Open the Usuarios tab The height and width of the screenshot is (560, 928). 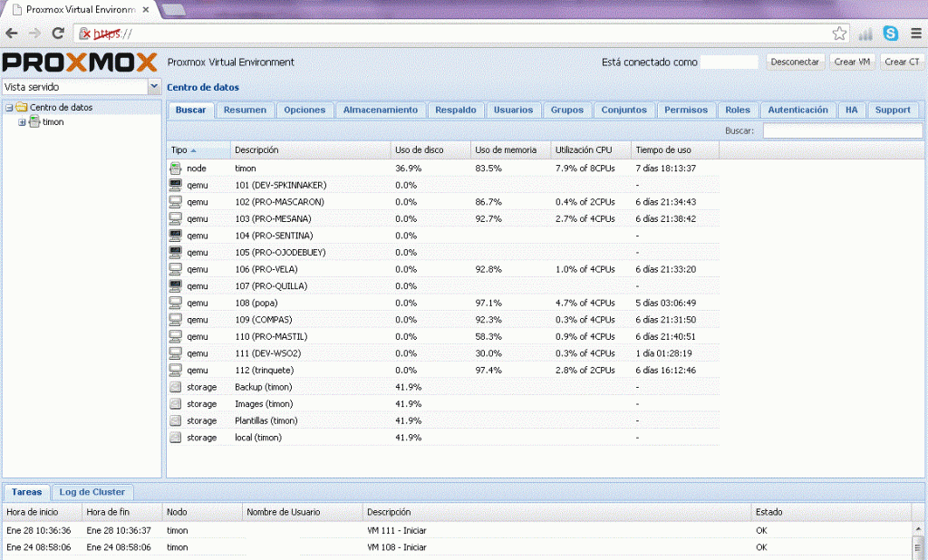tap(514, 111)
